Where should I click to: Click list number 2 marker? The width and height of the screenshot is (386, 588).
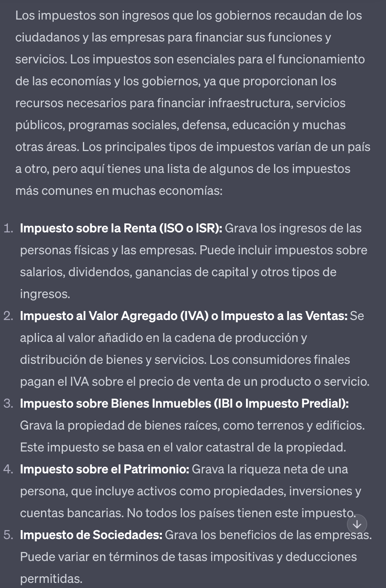click(x=8, y=316)
